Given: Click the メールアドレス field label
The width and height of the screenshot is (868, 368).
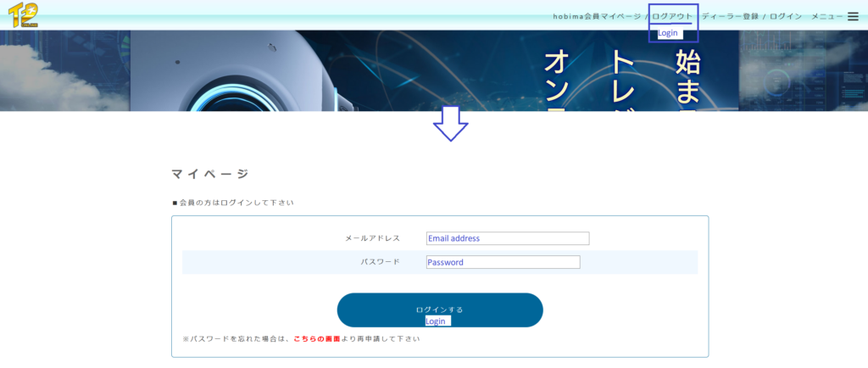Looking at the screenshot, I should [372, 238].
